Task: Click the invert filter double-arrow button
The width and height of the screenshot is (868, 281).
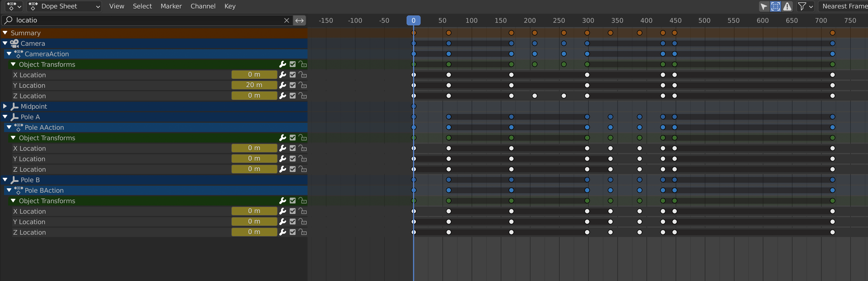Action: coord(299,20)
